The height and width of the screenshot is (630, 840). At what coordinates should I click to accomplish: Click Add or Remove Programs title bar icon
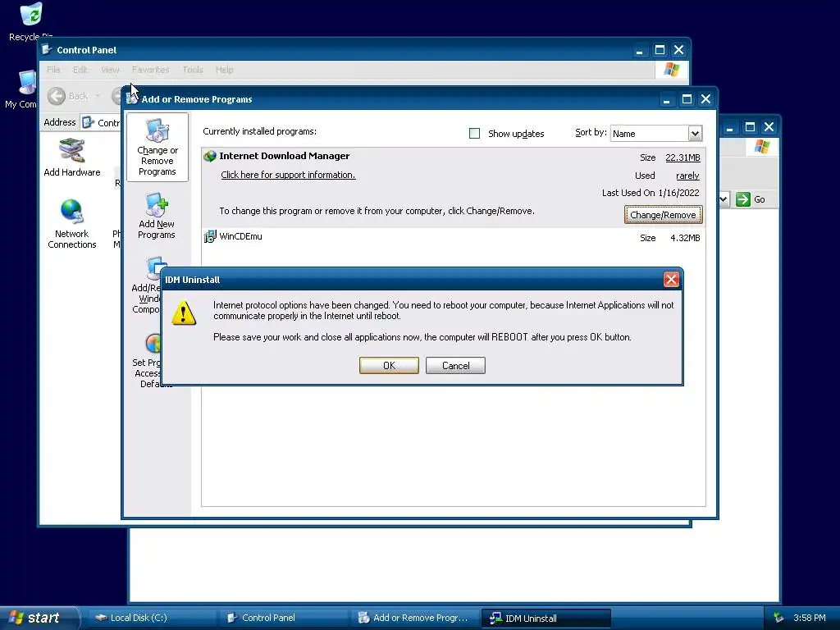pyautogui.click(x=132, y=98)
